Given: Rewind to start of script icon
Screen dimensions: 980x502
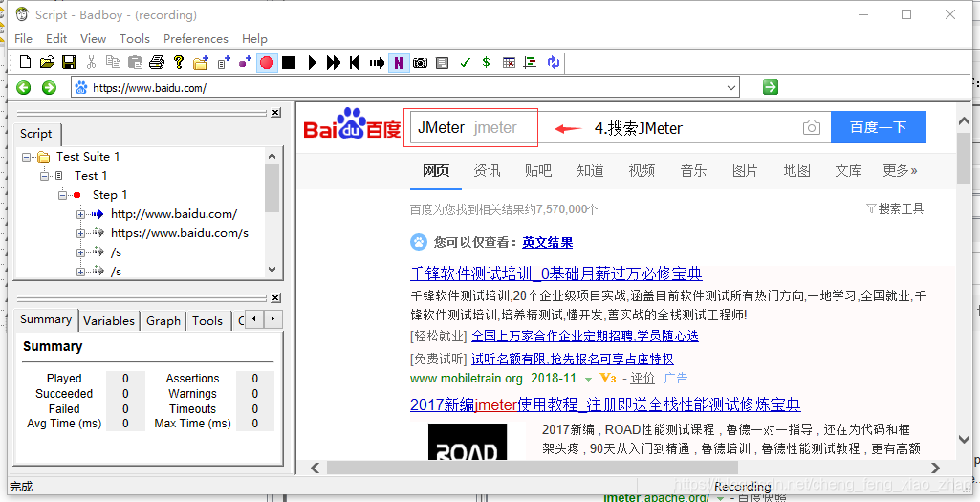Looking at the screenshot, I should [x=355, y=62].
